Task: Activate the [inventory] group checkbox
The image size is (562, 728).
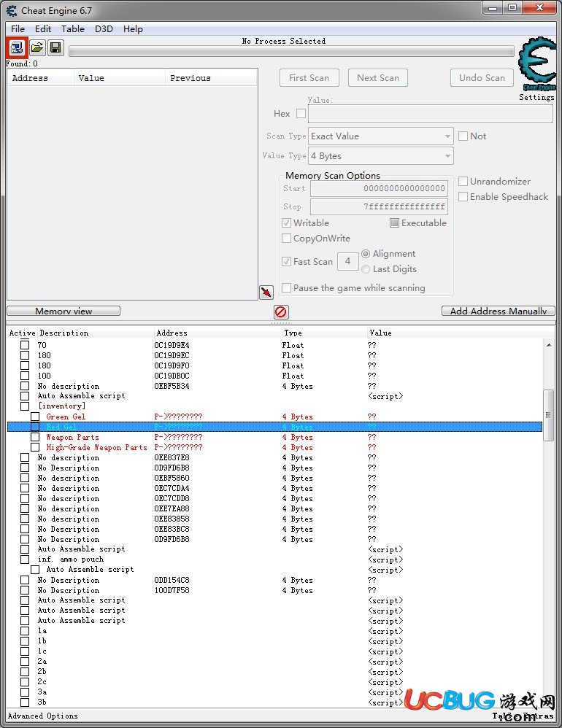Action: coord(25,406)
